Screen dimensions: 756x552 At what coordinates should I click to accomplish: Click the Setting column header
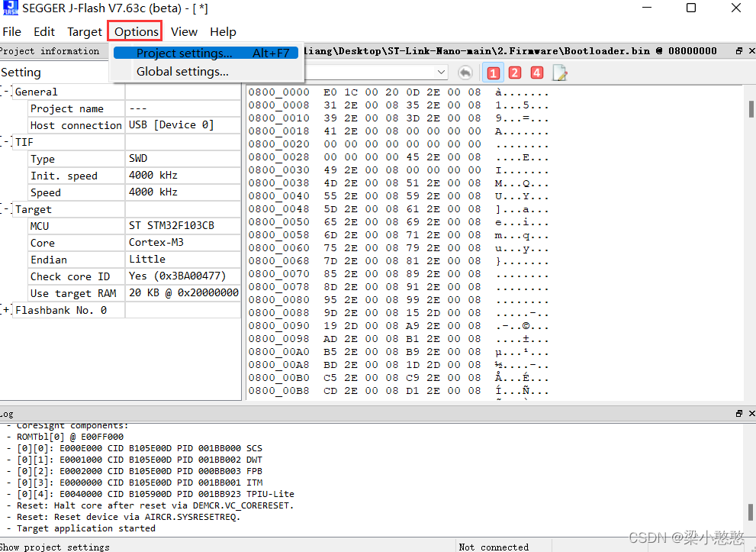tap(21, 73)
